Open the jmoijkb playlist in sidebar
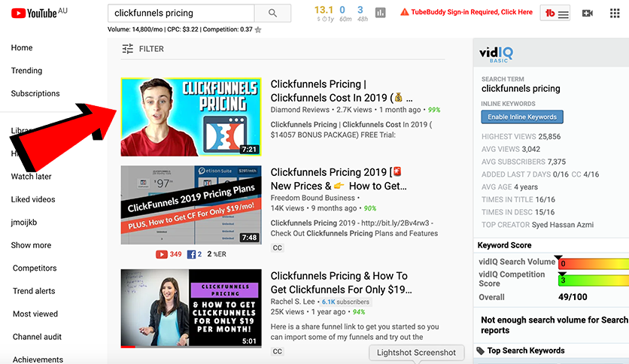This screenshot has height=364, width=629. click(x=23, y=222)
